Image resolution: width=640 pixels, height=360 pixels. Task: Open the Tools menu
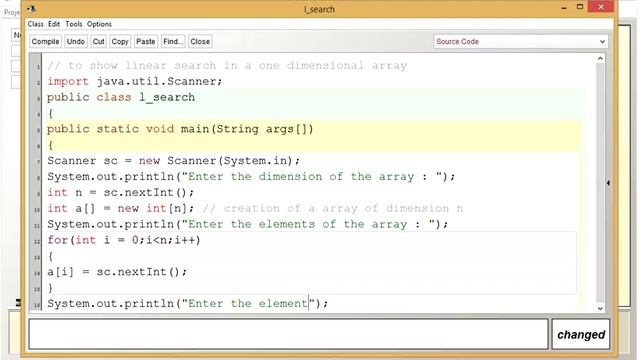point(74,24)
